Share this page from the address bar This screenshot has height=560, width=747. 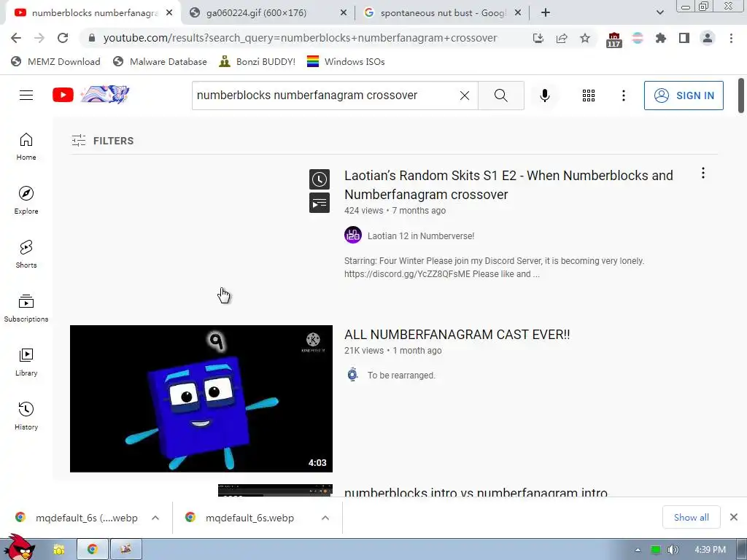[x=562, y=38]
